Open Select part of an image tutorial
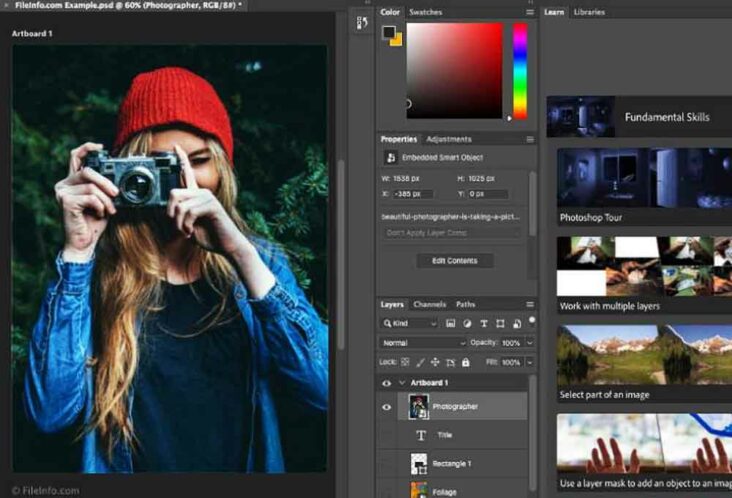Viewport: 732px width, 498px height. [x=644, y=364]
